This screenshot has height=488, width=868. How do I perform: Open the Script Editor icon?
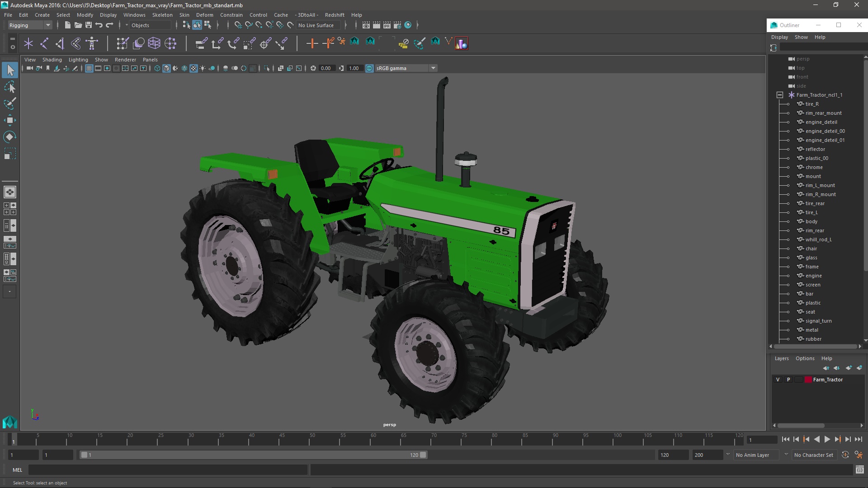point(859,470)
